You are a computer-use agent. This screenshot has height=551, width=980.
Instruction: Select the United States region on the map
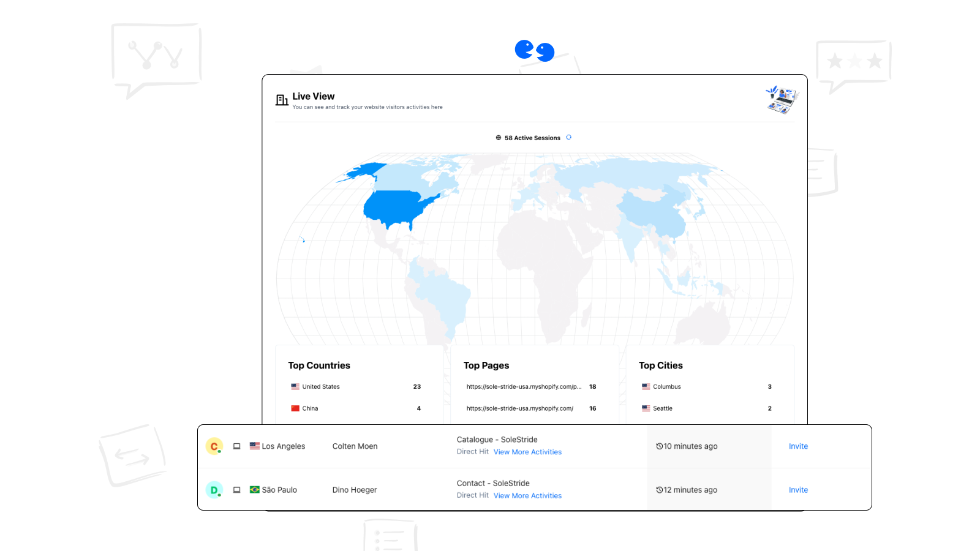[x=392, y=205]
